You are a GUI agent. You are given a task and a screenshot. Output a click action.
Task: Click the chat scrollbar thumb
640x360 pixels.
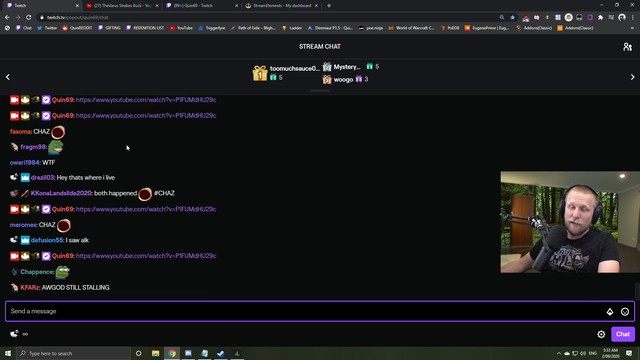click(637, 292)
